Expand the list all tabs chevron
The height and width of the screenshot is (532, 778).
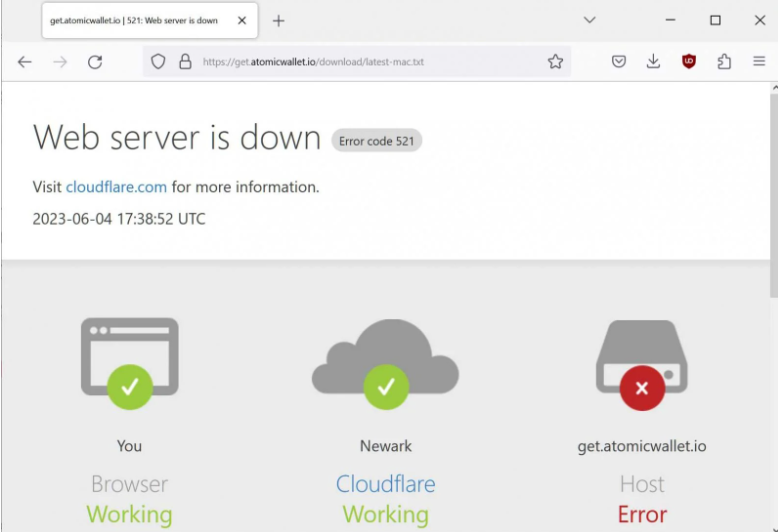point(589,20)
